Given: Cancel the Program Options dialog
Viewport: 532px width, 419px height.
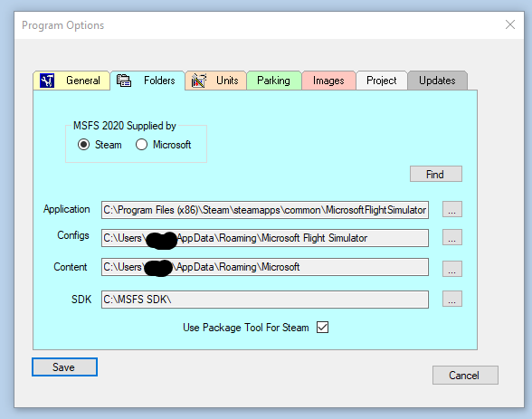Looking at the screenshot, I should 465,376.
